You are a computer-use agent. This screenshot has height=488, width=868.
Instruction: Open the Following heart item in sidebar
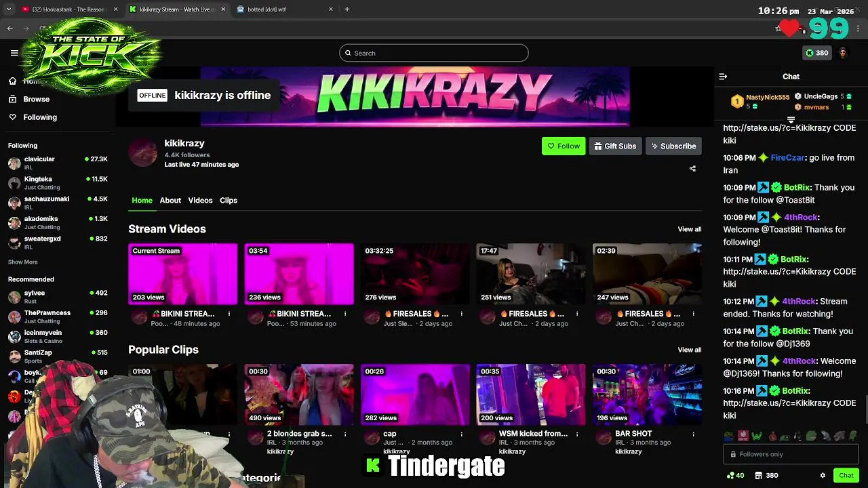click(x=33, y=117)
